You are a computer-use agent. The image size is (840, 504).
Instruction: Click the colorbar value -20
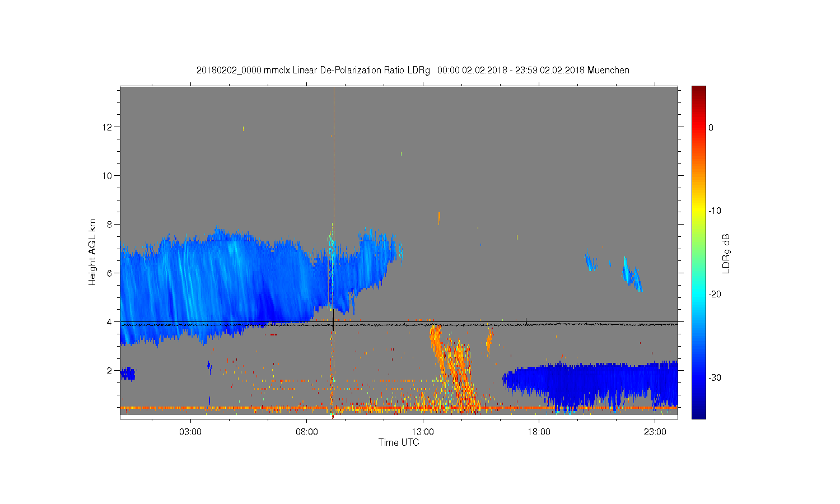715,295
